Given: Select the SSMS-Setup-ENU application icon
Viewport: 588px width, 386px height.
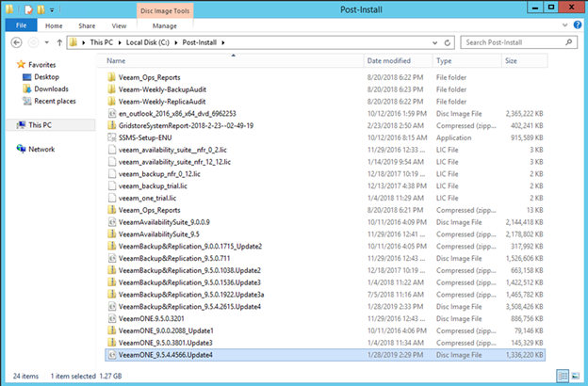Looking at the screenshot, I should click(112, 137).
